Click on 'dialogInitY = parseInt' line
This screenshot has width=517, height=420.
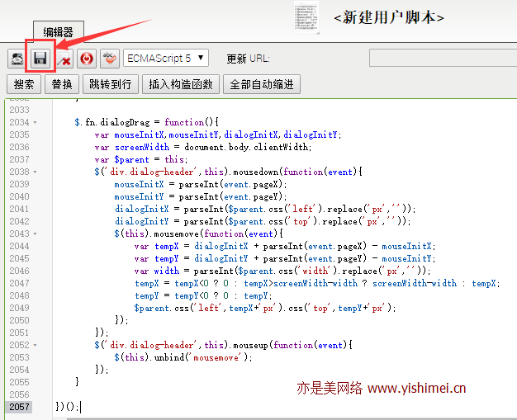click(263, 221)
